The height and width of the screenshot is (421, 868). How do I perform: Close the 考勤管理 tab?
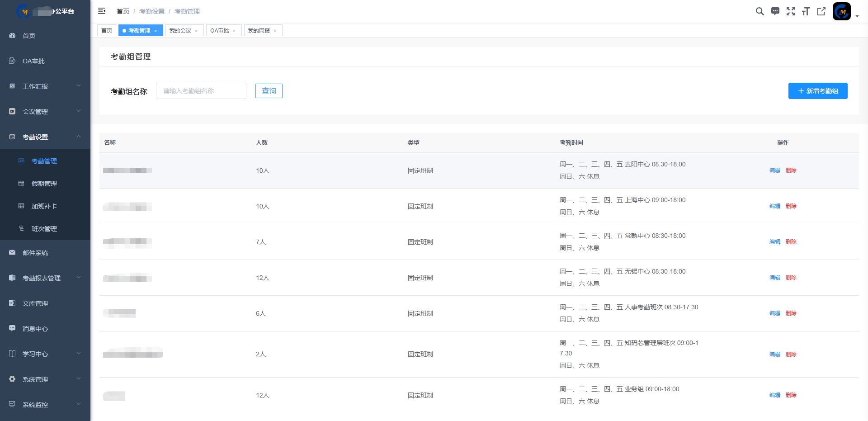(156, 31)
